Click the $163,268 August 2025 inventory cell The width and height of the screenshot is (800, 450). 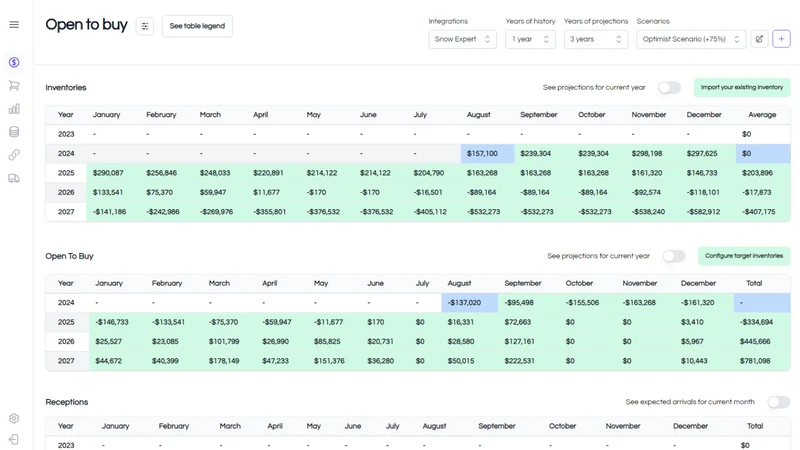pos(487,173)
